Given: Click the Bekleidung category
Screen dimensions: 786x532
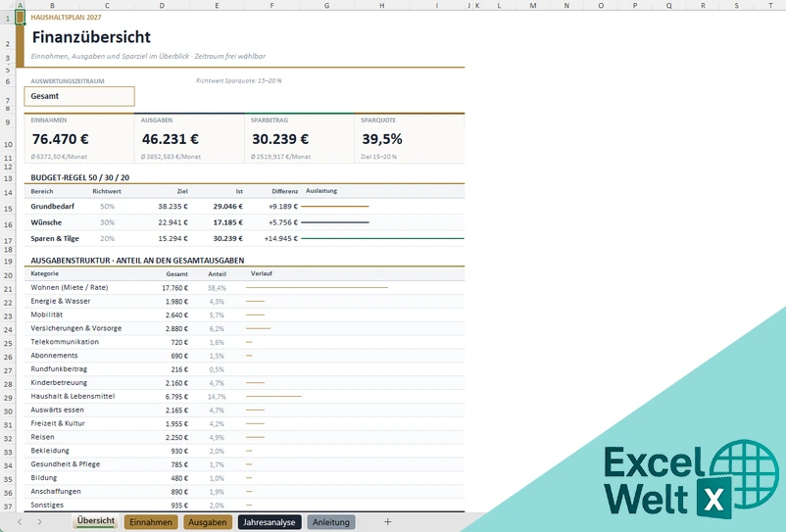Looking at the screenshot, I should pyautogui.click(x=50, y=451).
